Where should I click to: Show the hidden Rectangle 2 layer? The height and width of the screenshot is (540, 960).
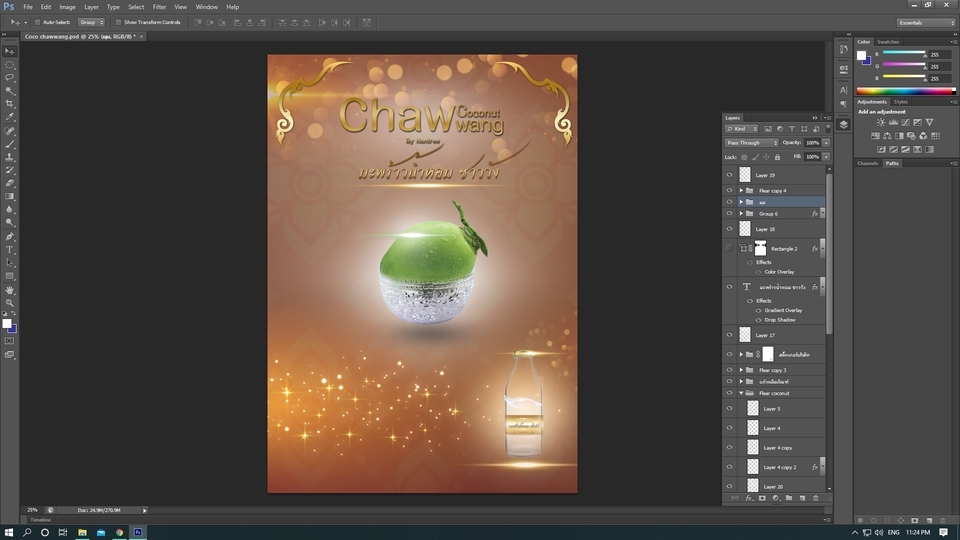[729, 249]
